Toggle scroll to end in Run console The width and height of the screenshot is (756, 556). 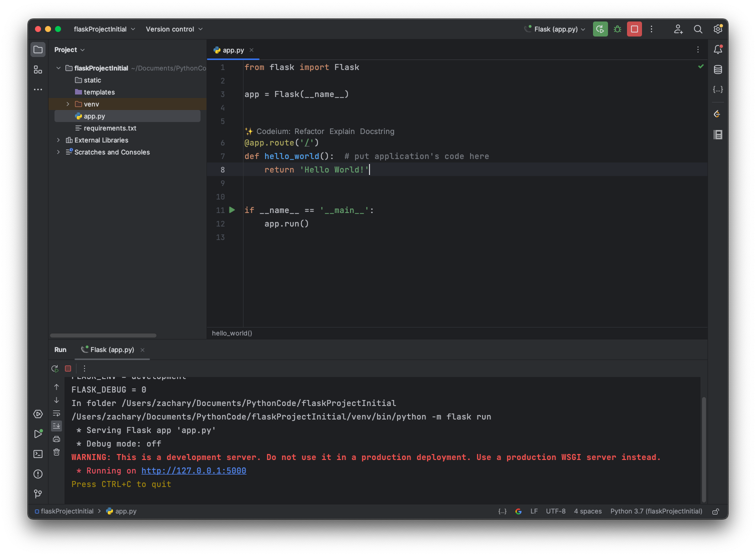pyautogui.click(x=56, y=426)
